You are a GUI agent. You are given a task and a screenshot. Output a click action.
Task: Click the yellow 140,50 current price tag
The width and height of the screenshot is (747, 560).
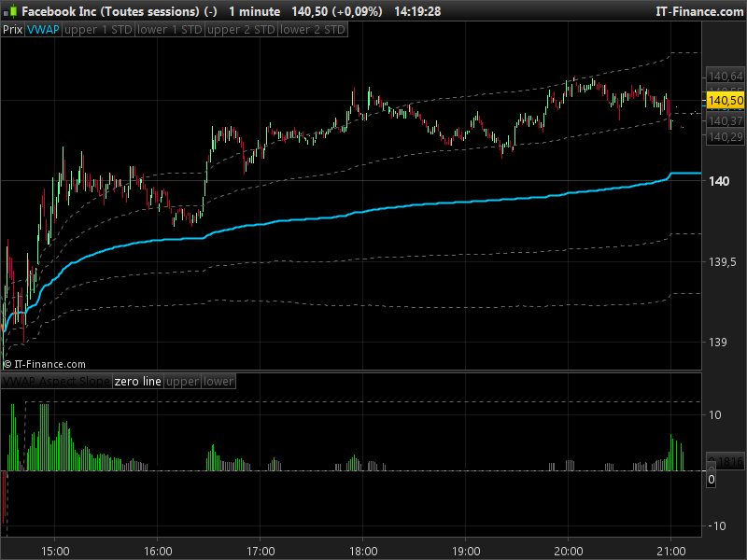click(x=726, y=101)
